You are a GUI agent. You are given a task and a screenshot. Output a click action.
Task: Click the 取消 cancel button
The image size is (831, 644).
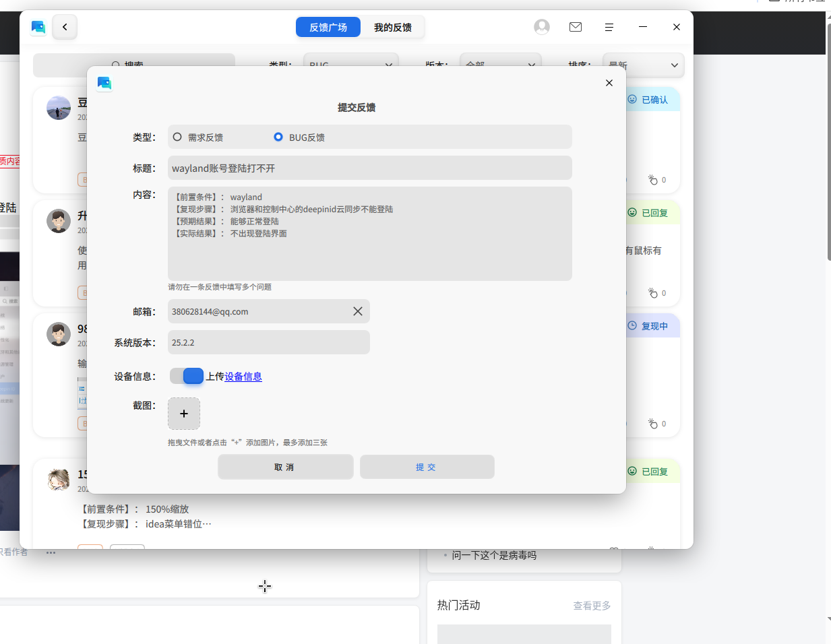pyautogui.click(x=286, y=467)
